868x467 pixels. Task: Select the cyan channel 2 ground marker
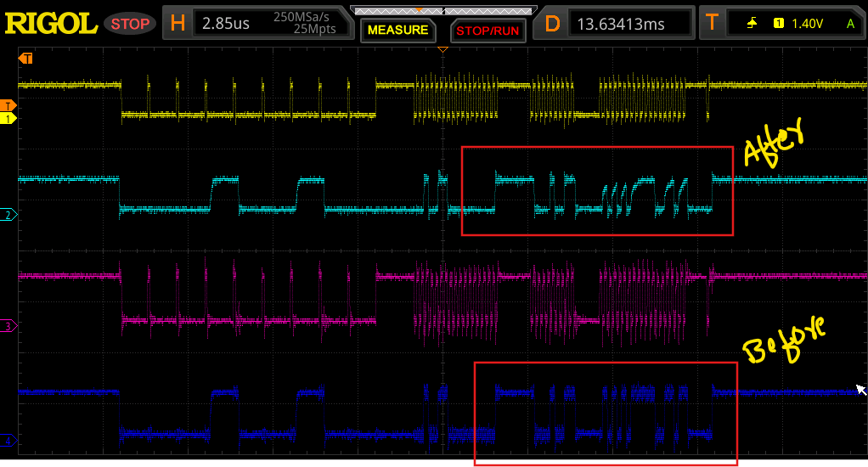coord(8,215)
